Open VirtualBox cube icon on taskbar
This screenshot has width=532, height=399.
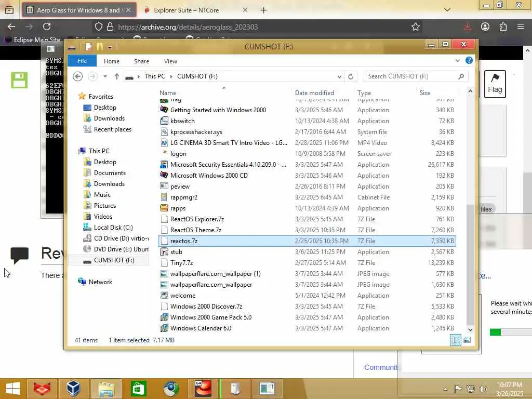coord(73,389)
